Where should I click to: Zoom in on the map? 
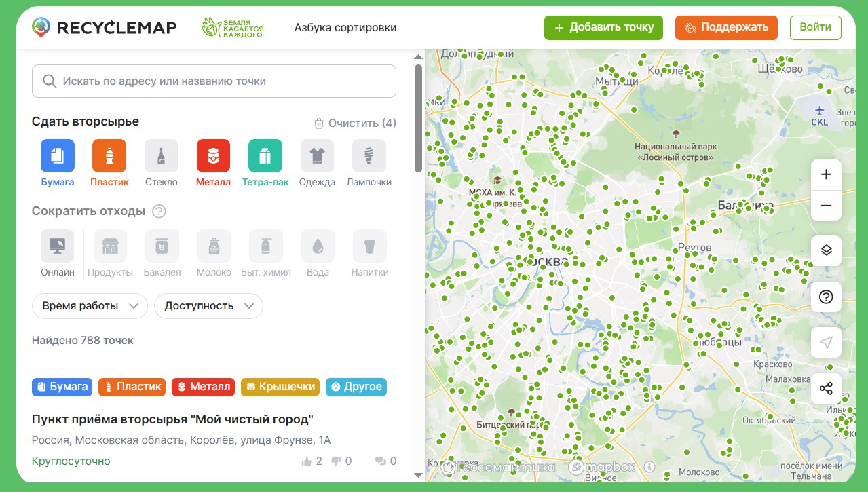826,174
